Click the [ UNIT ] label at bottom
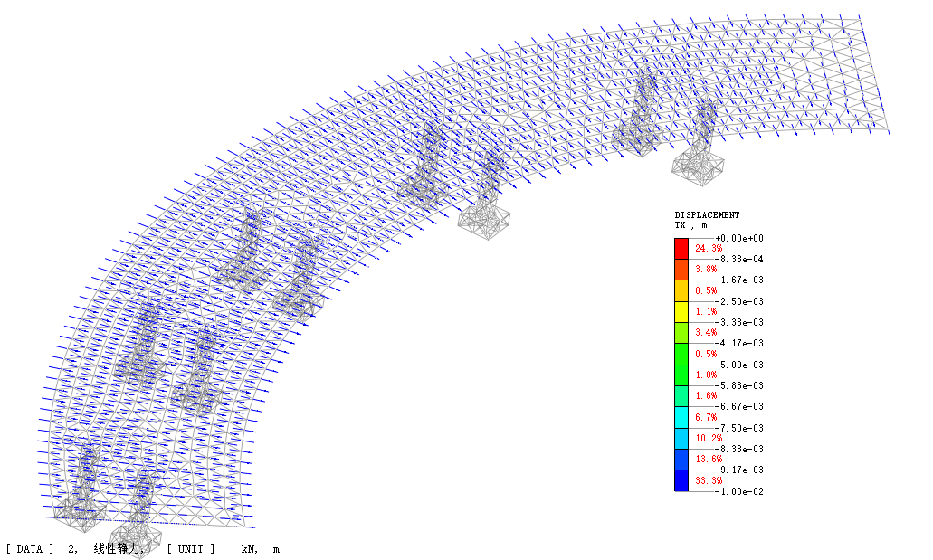933x560 pixels. pos(191,548)
